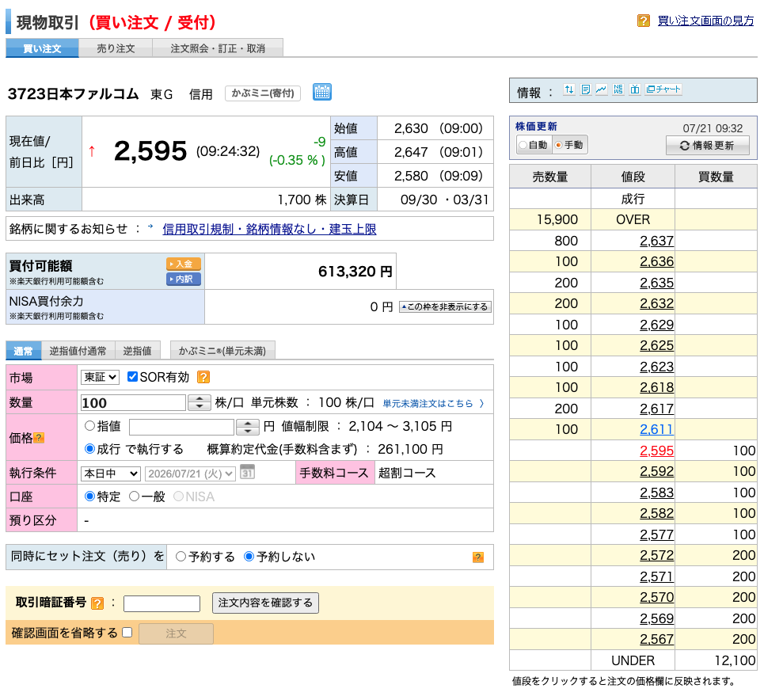Click the 取引暗証番号 PIN input field

[162, 603]
